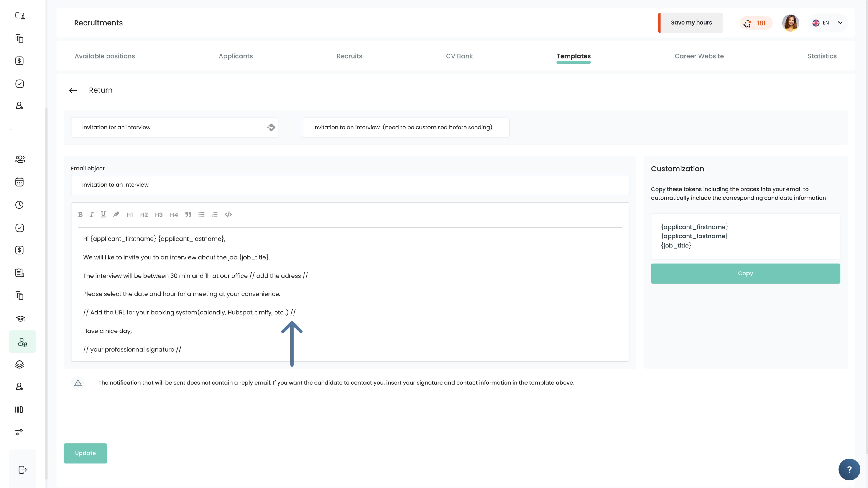The image size is (868, 488).
Task: Open the clock time-tracking icon
Action: tap(20, 205)
